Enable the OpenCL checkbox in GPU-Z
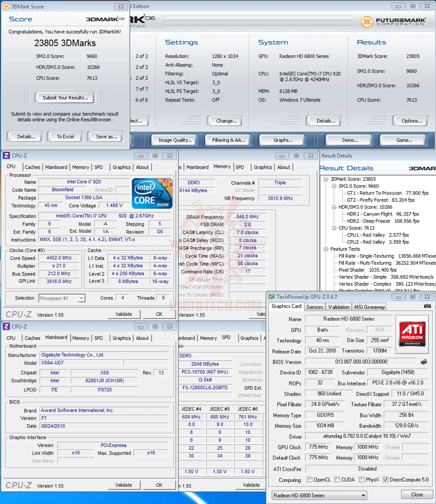The width and height of the screenshot is (436, 504). click(309, 480)
